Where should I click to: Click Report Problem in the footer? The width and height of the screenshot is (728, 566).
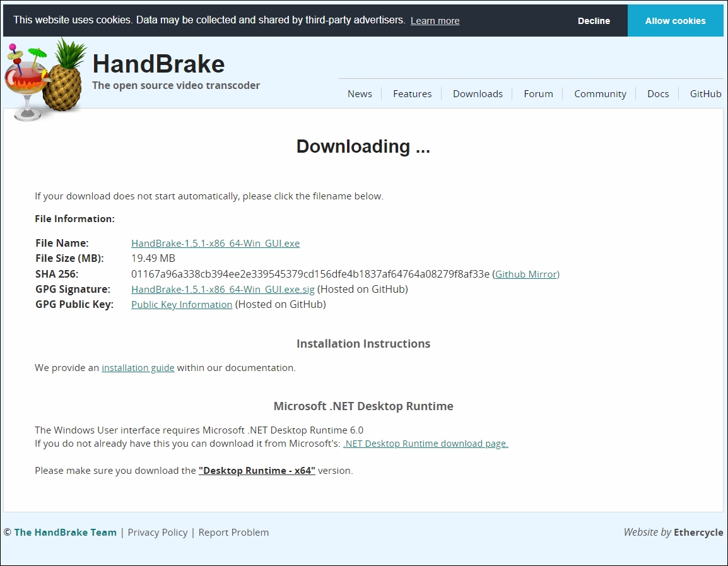[x=233, y=533]
